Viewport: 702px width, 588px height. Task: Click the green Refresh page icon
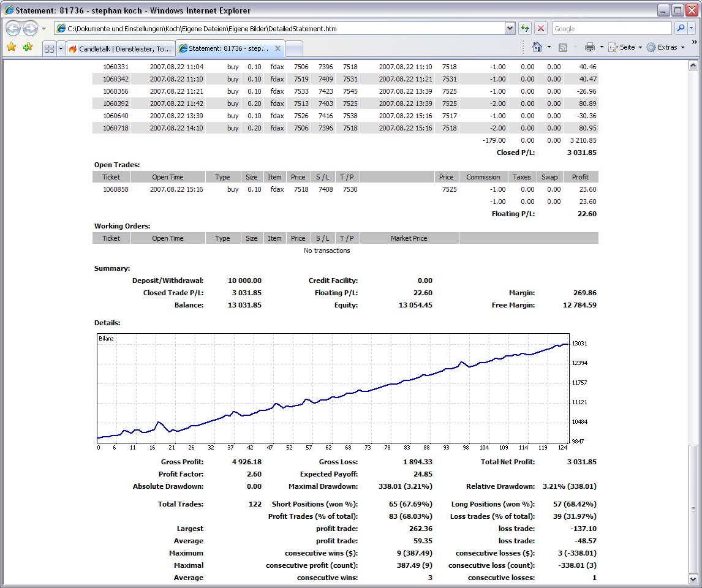pos(525,29)
